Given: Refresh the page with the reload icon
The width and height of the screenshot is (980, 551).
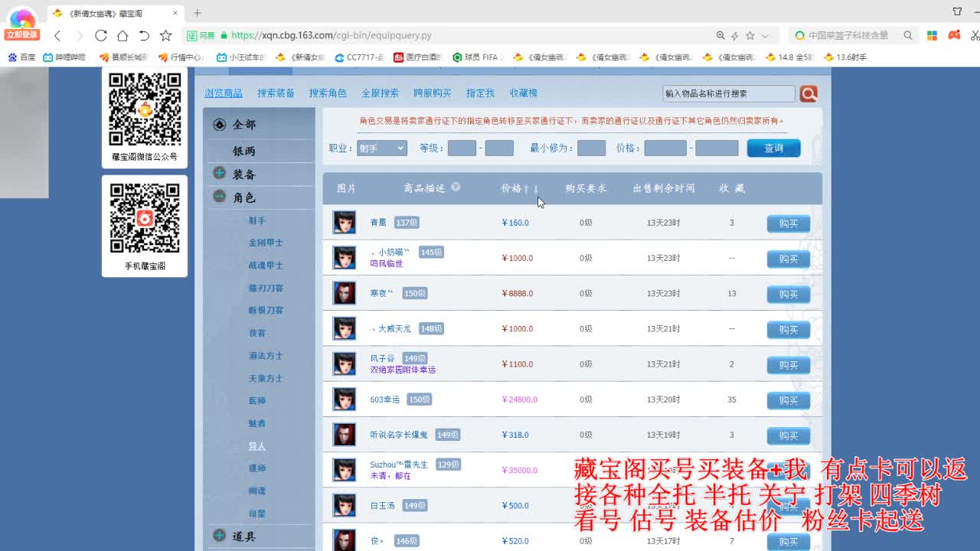Looking at the screenshot, I should (x=101, y=35).
